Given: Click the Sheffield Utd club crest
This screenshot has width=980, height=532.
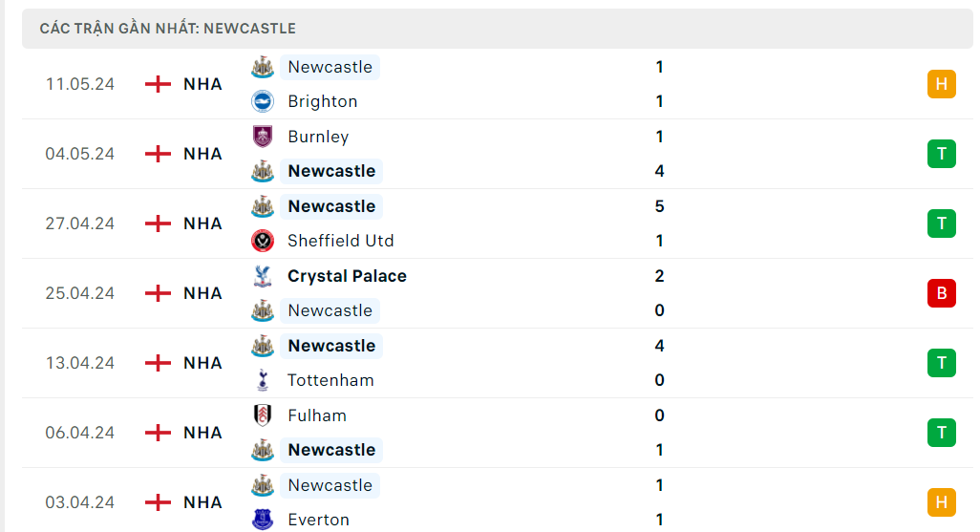Looking at the screenshot, I should [x=262, y=241].
